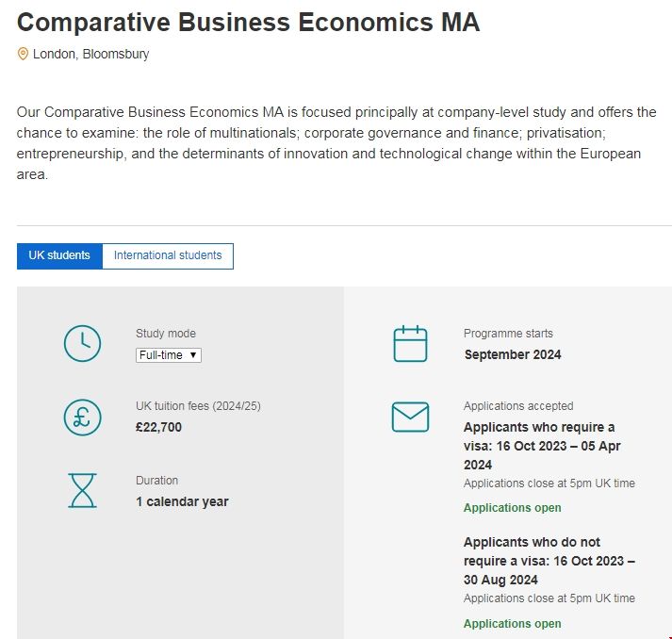Click the UK tuition fees (2024/25) label

coord(198,406)
